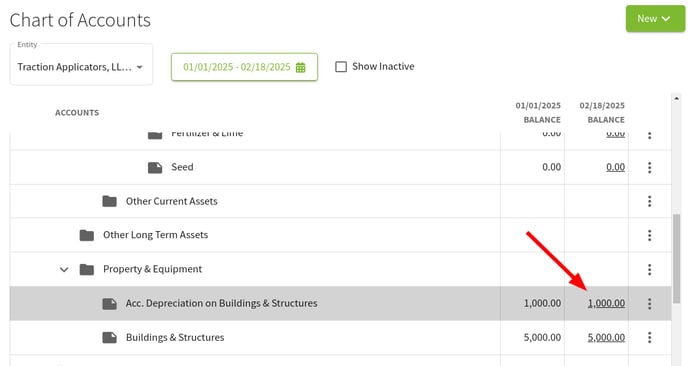This screenshot has width=688, height=366.
Task: Select the Buildings & Structures account name
Action: [175, 337]
